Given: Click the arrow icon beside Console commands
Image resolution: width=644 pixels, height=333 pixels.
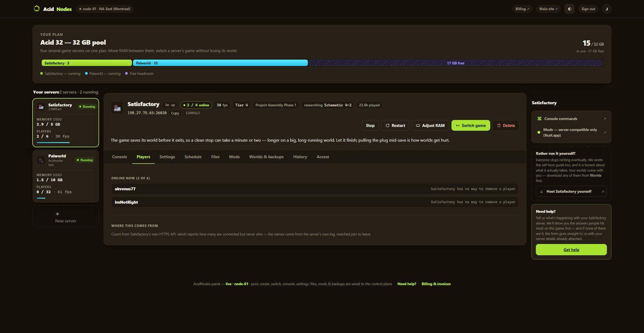Looking at the screenshot, I should tap(605, 119).
